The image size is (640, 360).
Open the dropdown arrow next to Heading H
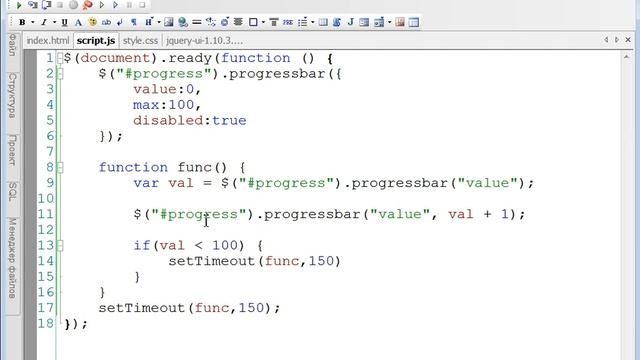[x=159, y=22]
